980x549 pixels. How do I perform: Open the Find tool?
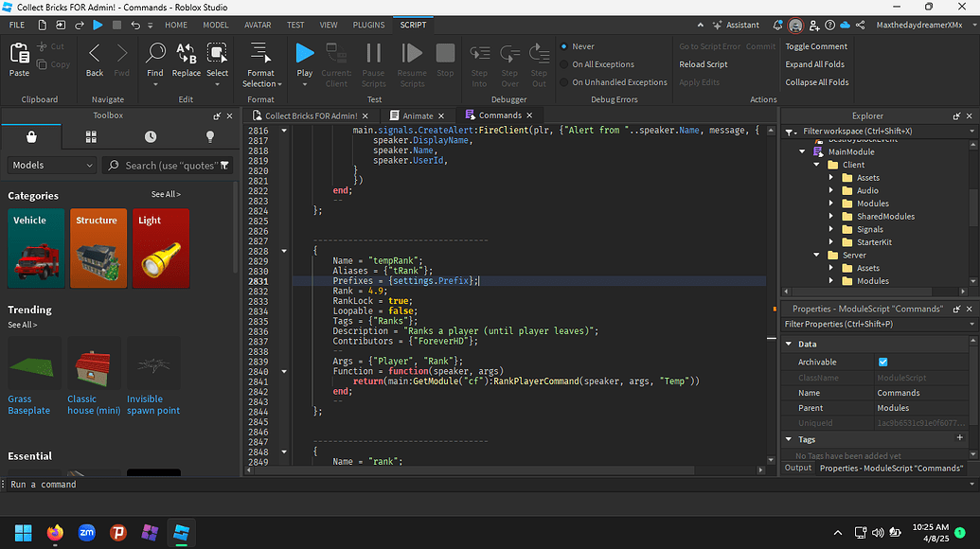tap(155, 59)
